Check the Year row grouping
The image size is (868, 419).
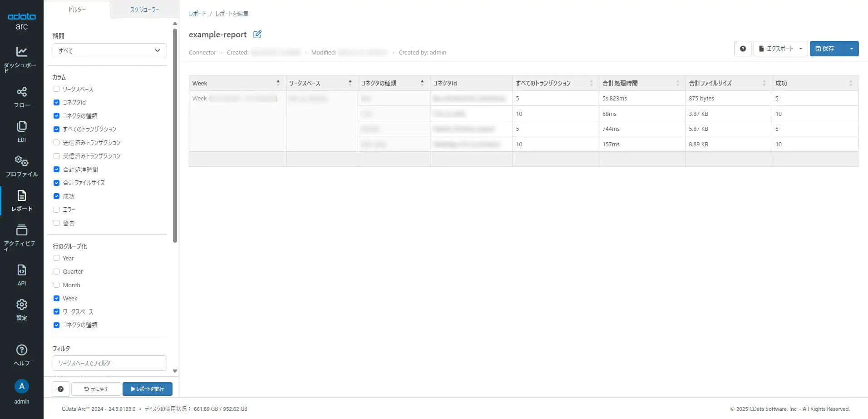(56, 258)
